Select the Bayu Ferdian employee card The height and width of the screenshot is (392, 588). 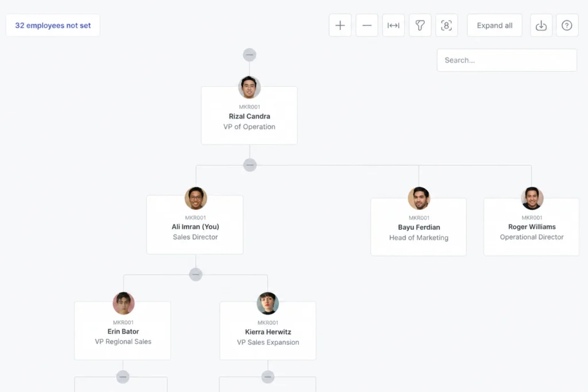(x=419, y=227)
